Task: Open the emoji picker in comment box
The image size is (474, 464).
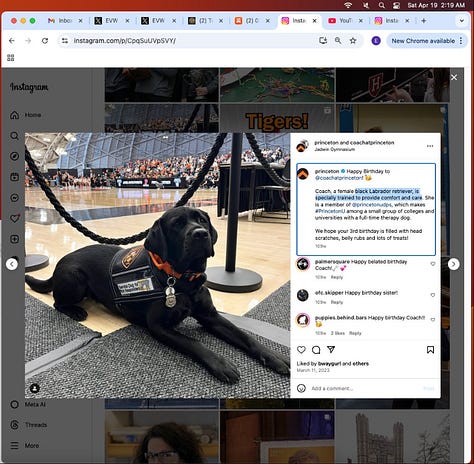Action: 301,388
